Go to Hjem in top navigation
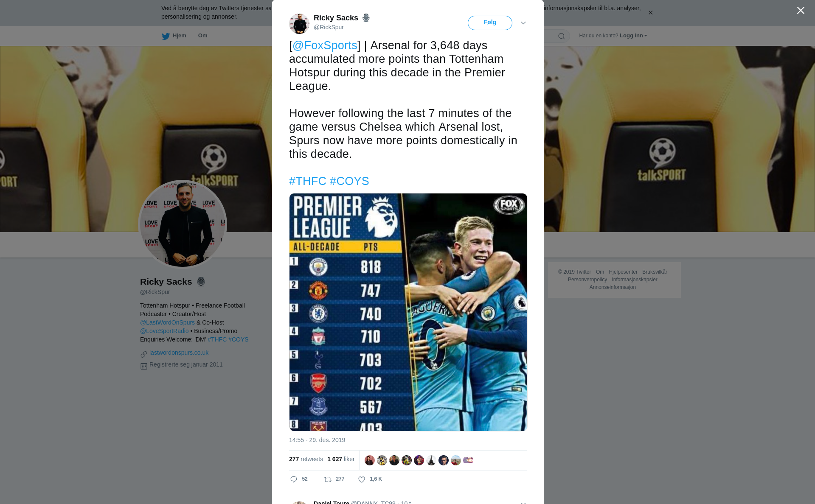The image size is (815, 504). point(179,36)
